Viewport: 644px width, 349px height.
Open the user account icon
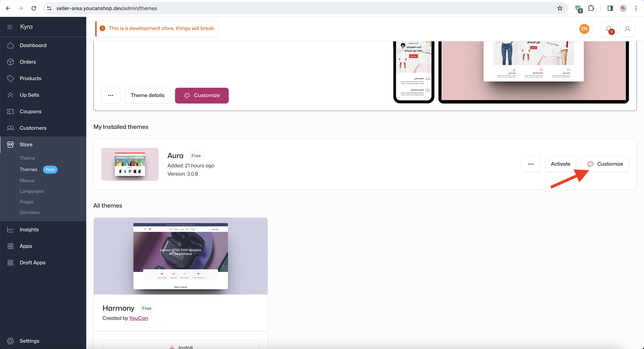(x=627, y=29)
